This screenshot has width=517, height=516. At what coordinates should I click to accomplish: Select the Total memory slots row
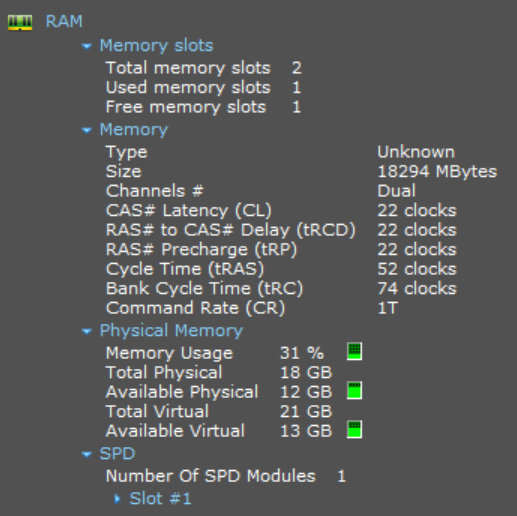(204, 68)
